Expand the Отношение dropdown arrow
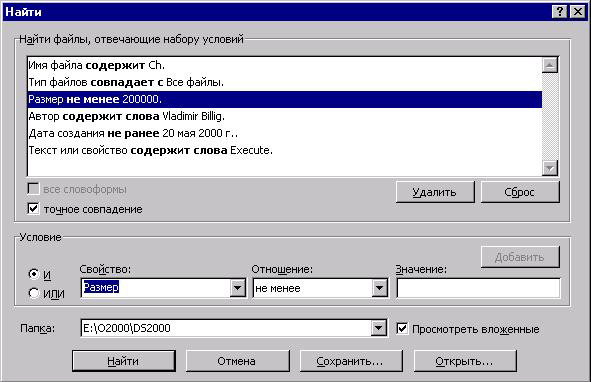The height and width of the screenshot is (382, 591). pyautogui.click(x=380, y=288)
